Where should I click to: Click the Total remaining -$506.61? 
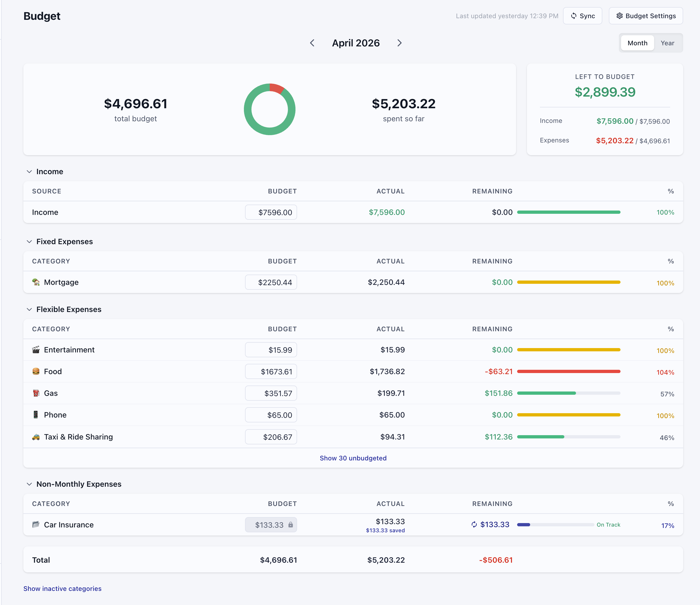496,560
